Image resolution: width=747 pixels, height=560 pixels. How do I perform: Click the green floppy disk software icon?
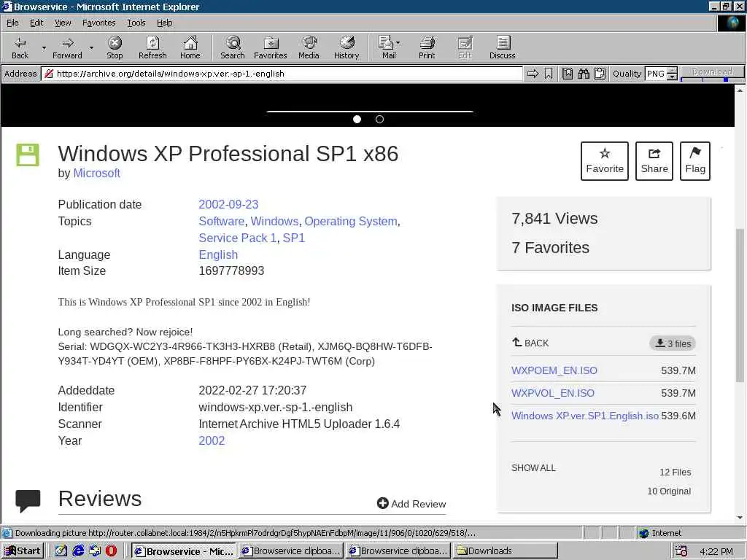[x=28, y=155]
